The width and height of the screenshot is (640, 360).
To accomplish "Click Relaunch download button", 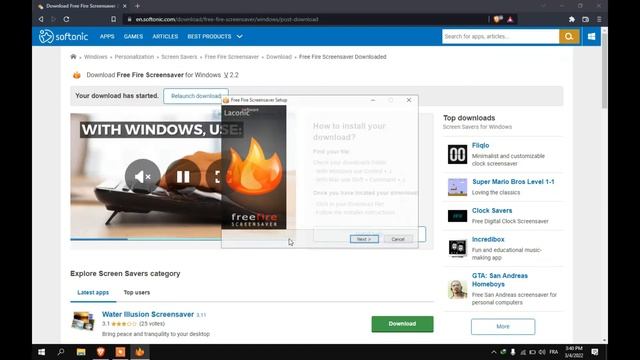I will (x=196, y=96).
